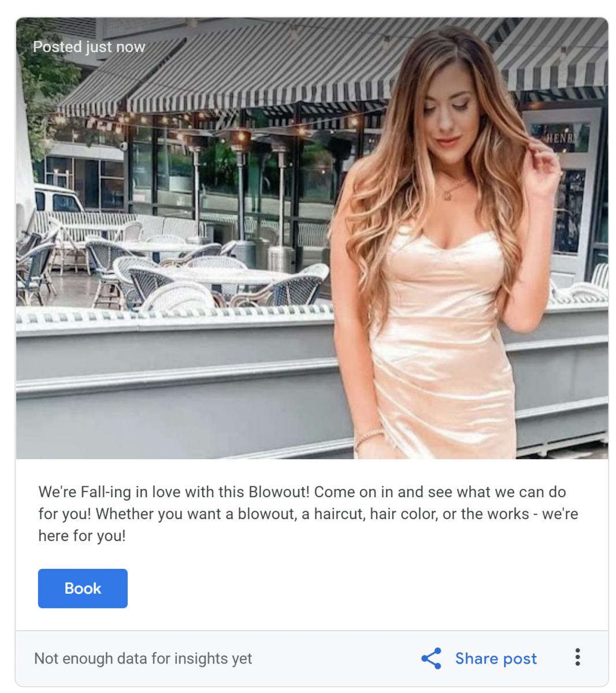Click the word 'Blowout!' in the post text

pos(279,492)
